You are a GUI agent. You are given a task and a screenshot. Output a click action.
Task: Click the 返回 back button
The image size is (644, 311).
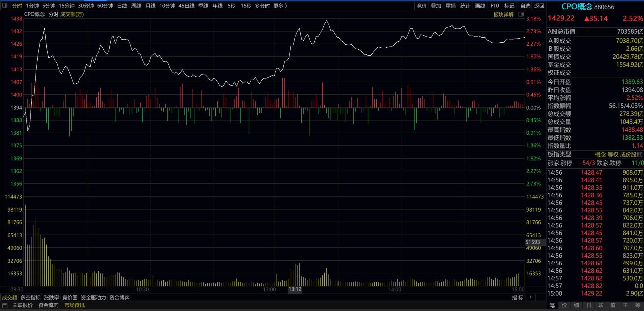[539, 6]
